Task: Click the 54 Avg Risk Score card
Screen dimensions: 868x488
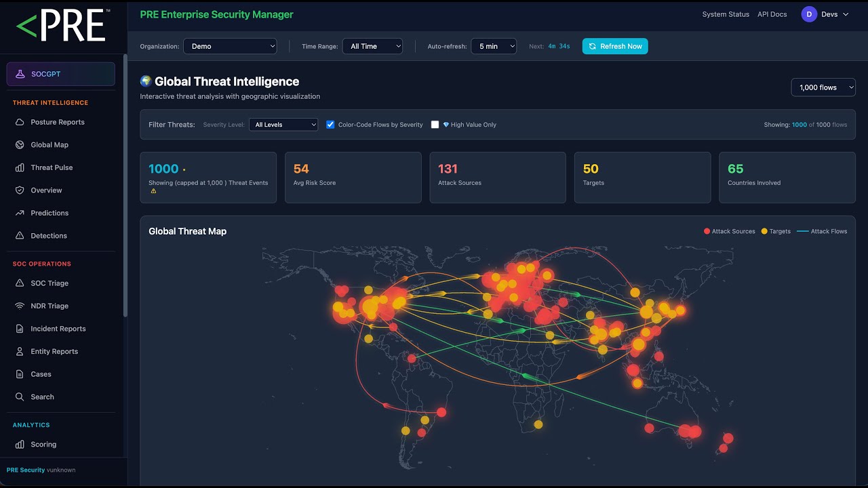Action: pos(353,178)
